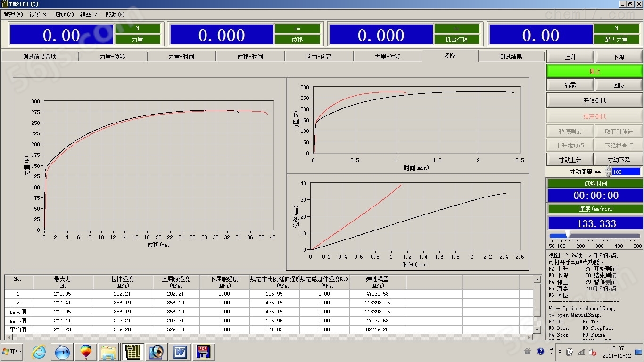Click the blue help question mark icon
The image size is (644, 362).
(540, 352)
